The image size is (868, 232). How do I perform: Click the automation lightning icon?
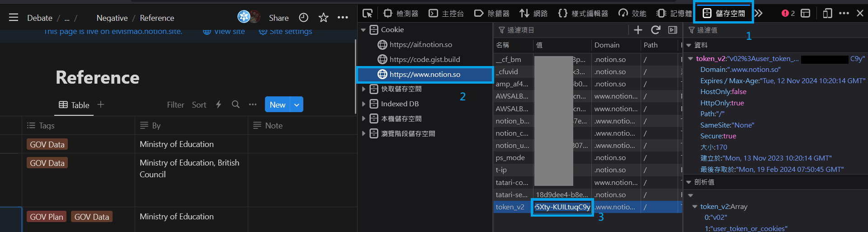coord(219,104)
